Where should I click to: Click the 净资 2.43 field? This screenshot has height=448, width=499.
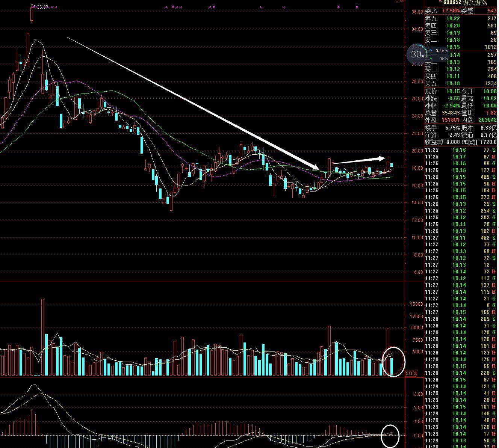(442, 135)
